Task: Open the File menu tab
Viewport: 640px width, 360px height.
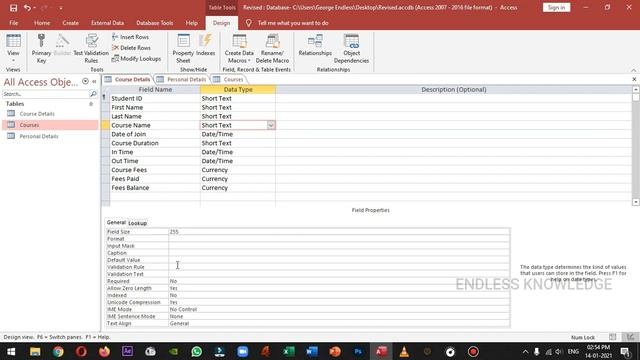Action: click(x=13, y=23)
